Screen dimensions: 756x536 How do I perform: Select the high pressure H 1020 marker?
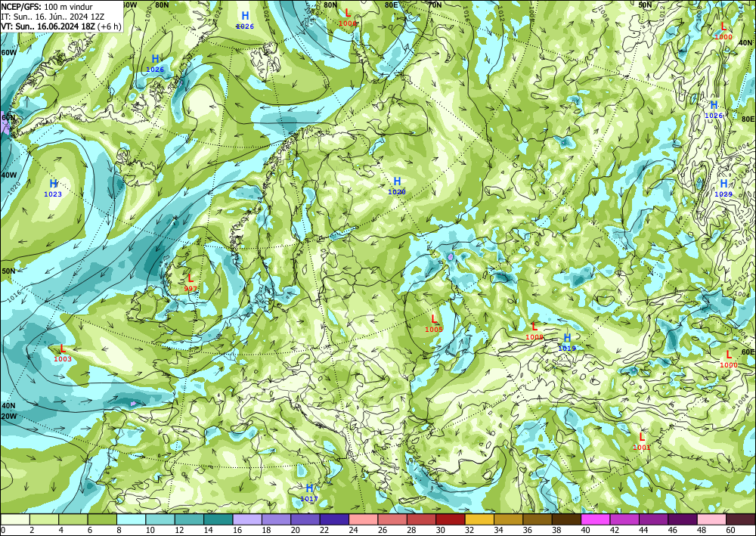tap(397, 185)
